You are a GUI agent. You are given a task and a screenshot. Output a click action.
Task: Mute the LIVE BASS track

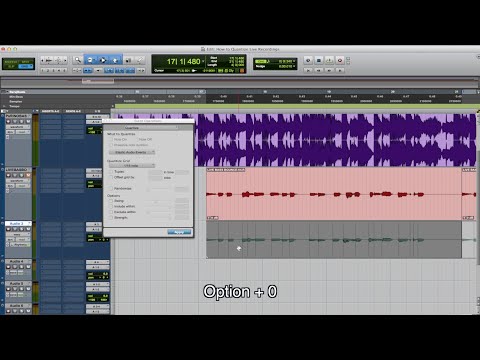click(28, 175)
